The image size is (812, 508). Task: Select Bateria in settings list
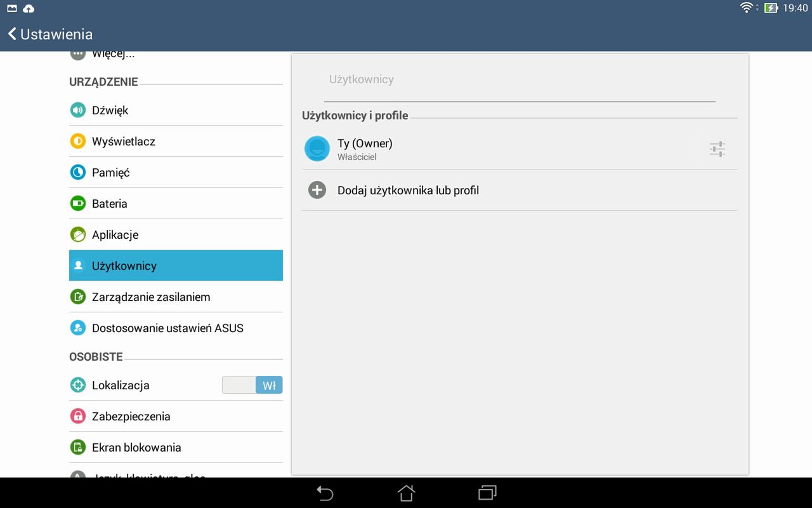point(176,203)
